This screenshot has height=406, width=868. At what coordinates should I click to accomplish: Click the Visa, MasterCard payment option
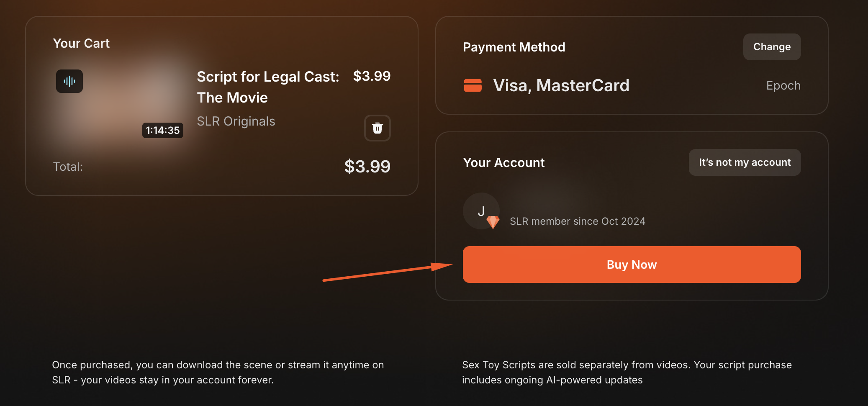(561, 85)
